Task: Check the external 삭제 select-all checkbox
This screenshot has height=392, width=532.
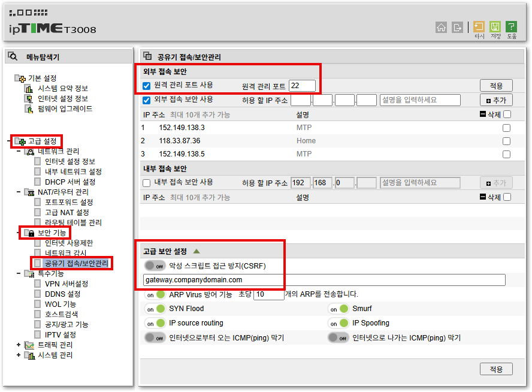Action: (507, 114)
